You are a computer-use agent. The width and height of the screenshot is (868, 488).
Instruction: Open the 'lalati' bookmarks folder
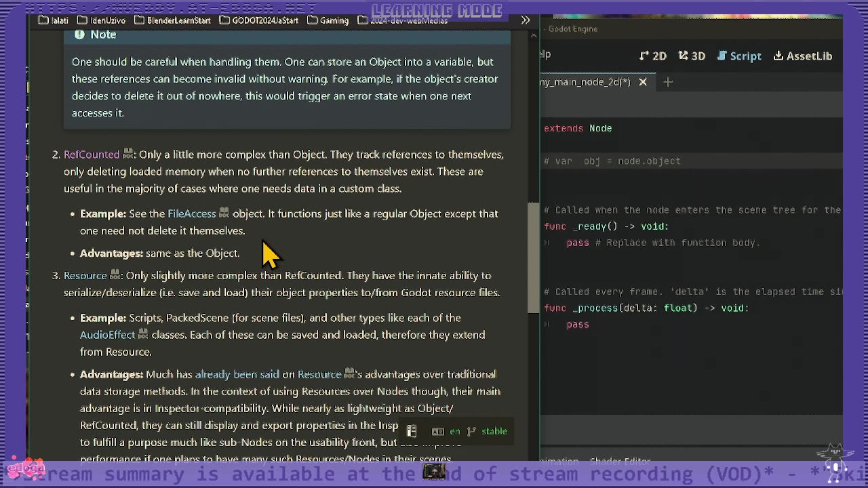click(x=53, y=20)
